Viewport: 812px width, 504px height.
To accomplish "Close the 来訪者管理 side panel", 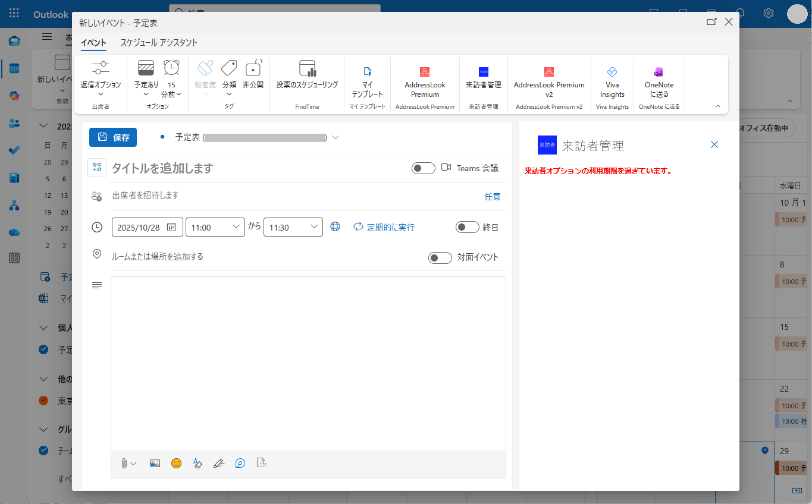I will coord(714,144).
